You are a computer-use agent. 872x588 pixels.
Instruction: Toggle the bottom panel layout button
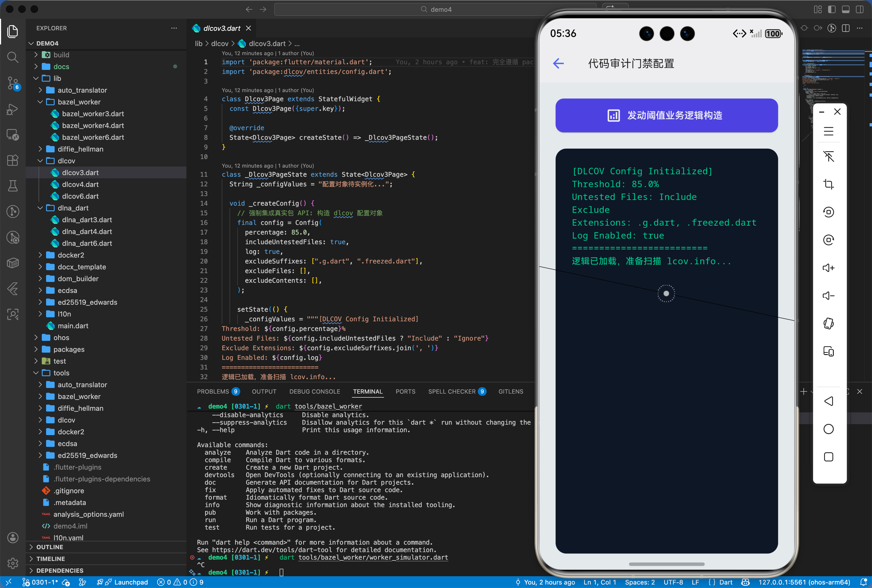(x=845, y=9)
